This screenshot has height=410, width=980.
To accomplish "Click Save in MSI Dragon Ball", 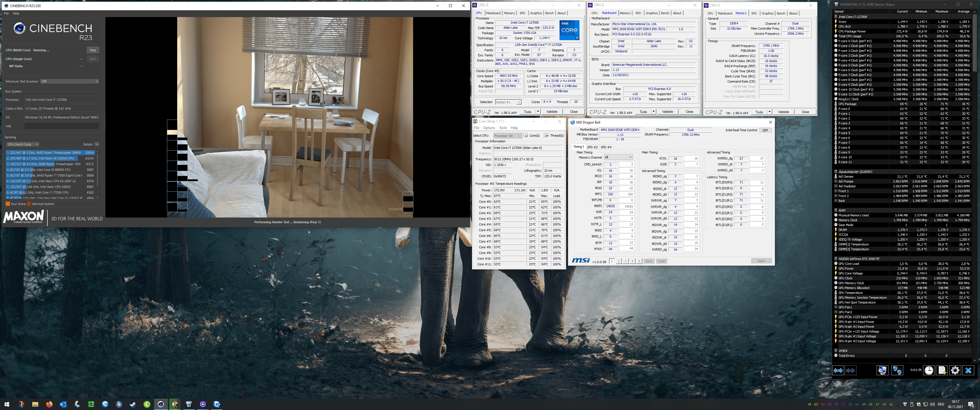I will click(649, 261).
